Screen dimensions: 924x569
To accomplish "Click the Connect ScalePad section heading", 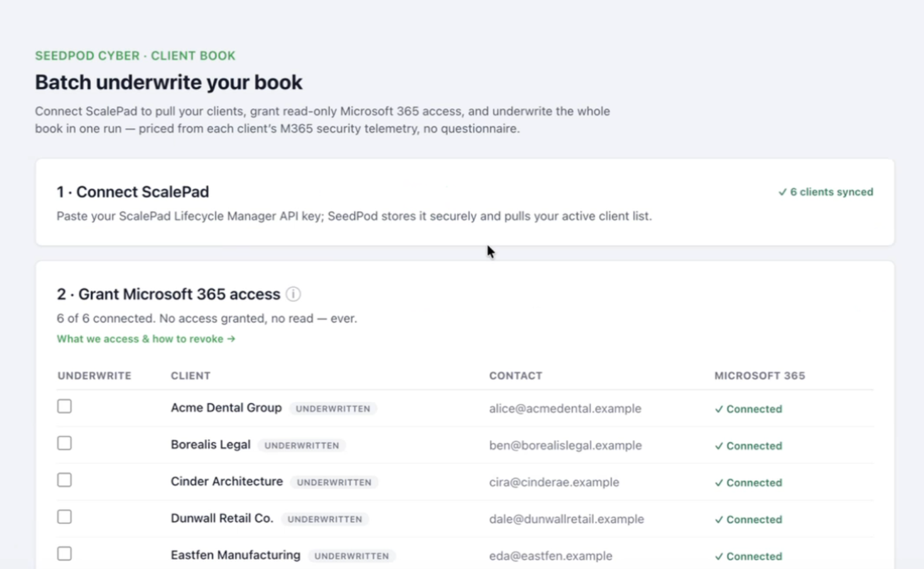I will click(x=133, y=192).
